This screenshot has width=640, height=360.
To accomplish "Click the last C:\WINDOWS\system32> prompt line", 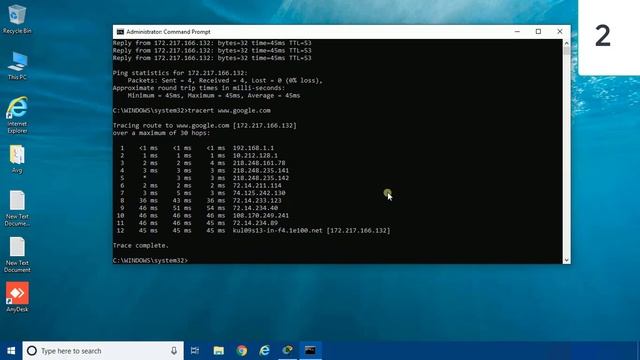I will [150, 260].
